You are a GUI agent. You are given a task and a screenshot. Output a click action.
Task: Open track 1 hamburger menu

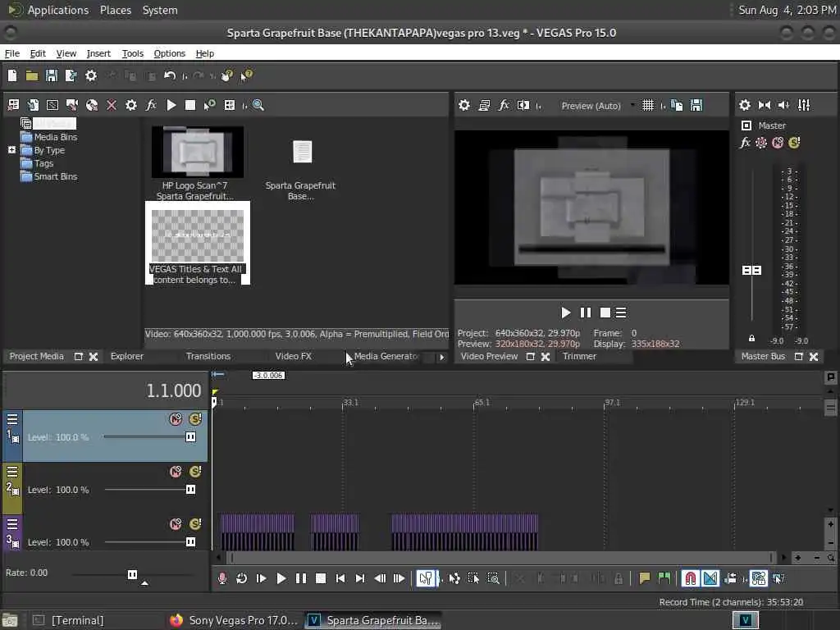click(x=11, y=419)
